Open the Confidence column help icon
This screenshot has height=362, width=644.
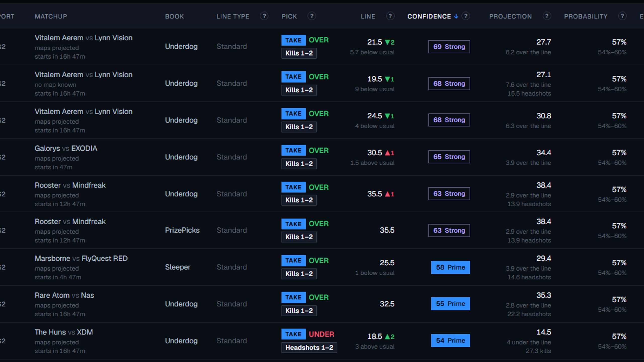(466, 16)
